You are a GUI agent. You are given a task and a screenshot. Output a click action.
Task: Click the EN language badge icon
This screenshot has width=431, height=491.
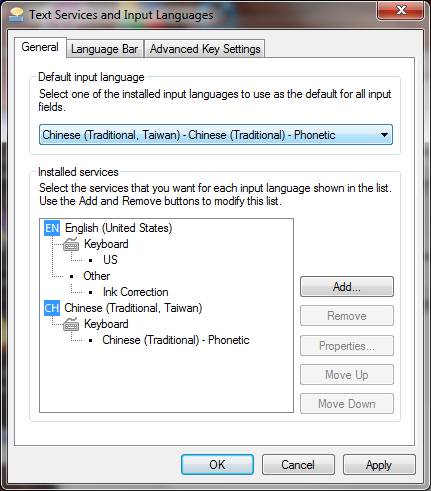pos(52,228)
